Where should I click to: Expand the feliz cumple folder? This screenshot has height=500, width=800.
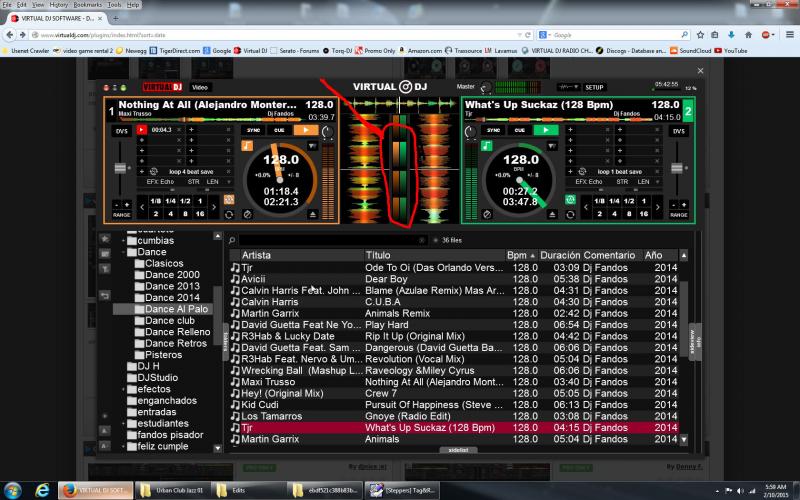coord(123,446)
